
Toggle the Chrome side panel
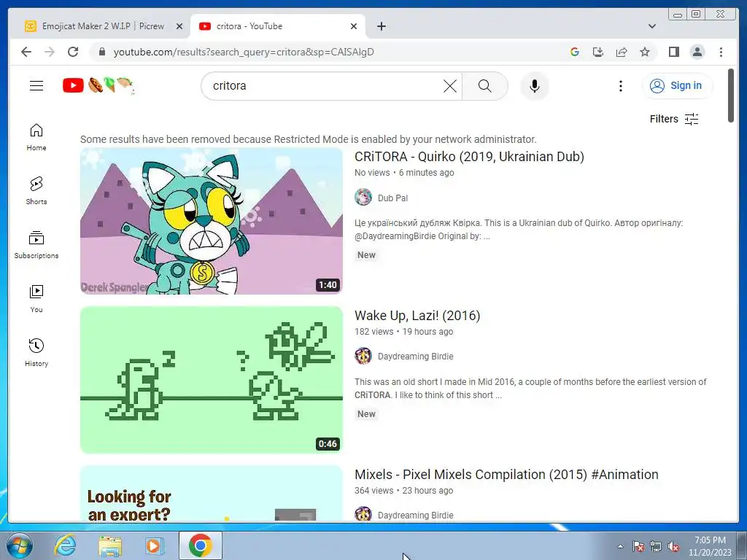coord(673,52)
